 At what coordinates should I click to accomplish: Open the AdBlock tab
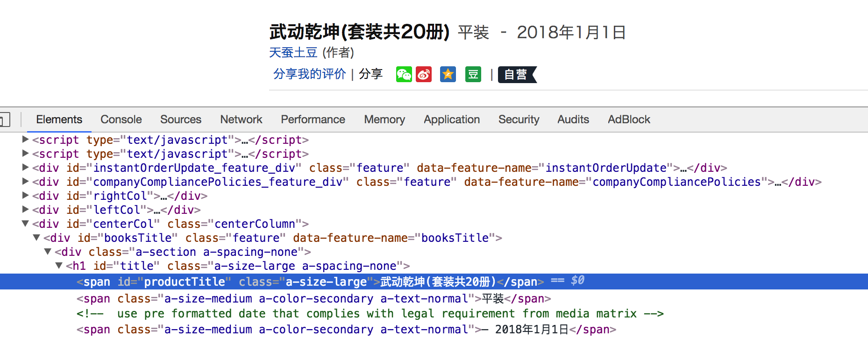pyautogui.click(x=629, y=120)
